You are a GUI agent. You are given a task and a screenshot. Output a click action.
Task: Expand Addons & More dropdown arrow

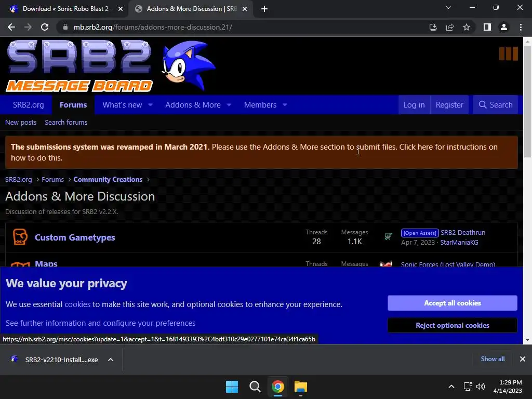pos(229,105)
